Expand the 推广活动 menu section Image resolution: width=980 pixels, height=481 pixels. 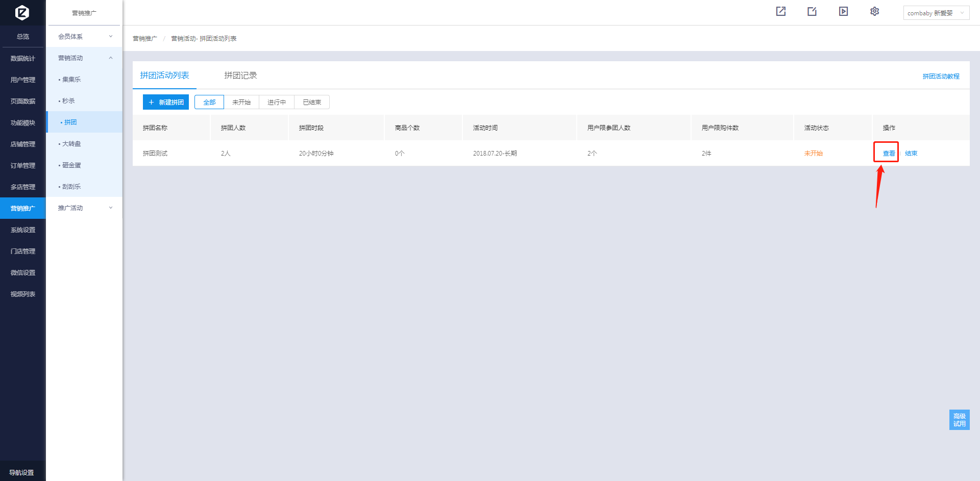85,208
